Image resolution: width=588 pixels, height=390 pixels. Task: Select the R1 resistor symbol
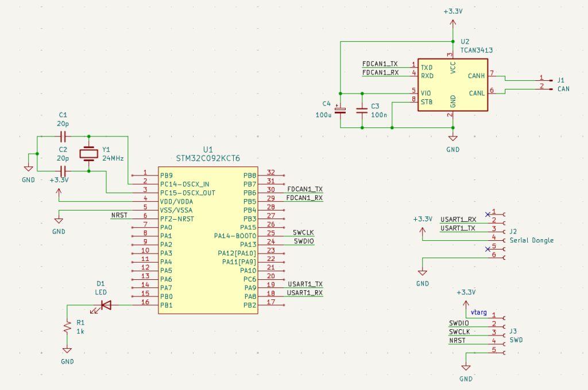tap(67, 327)
